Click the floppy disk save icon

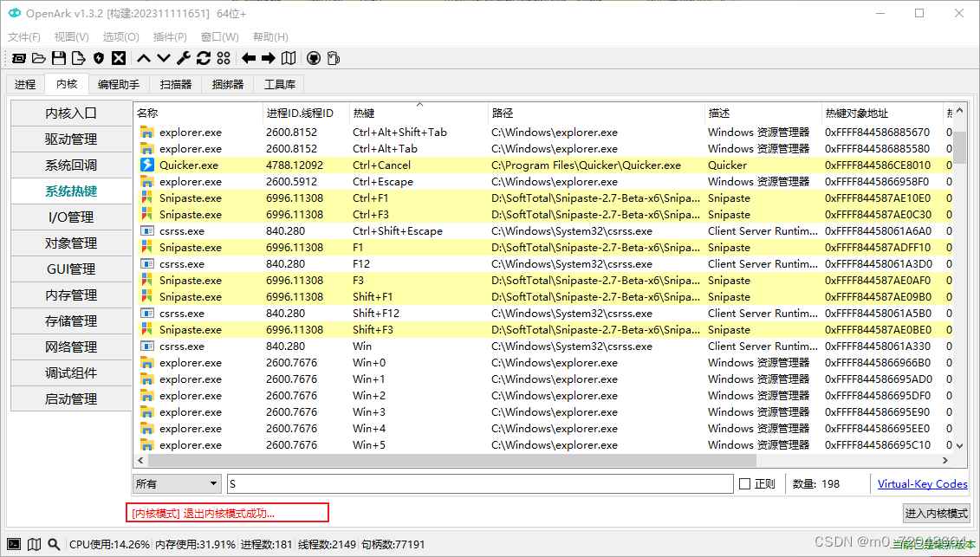[59, 58]
